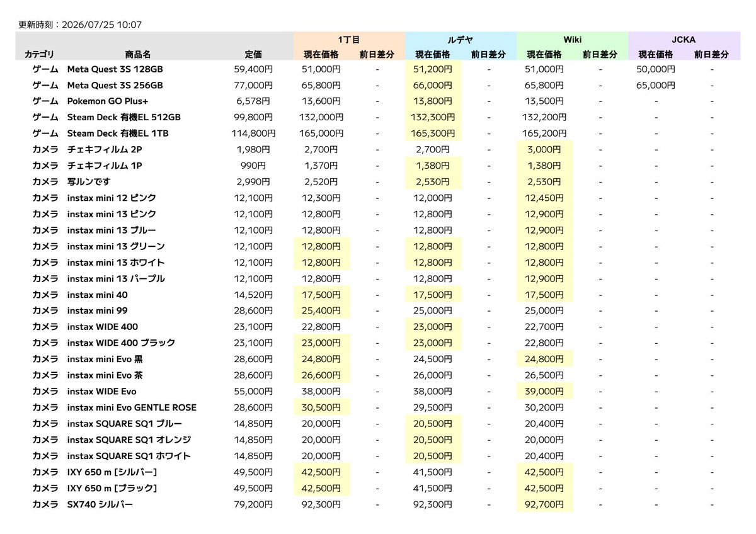The height and width of the screenshot is (534, 756).
Task: Click highlighted Wiki price 12,450円
Action: click(544, 198)
